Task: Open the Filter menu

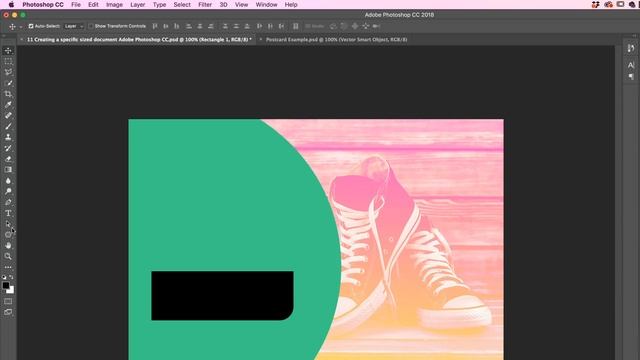Action: click(x=205, y=5)
